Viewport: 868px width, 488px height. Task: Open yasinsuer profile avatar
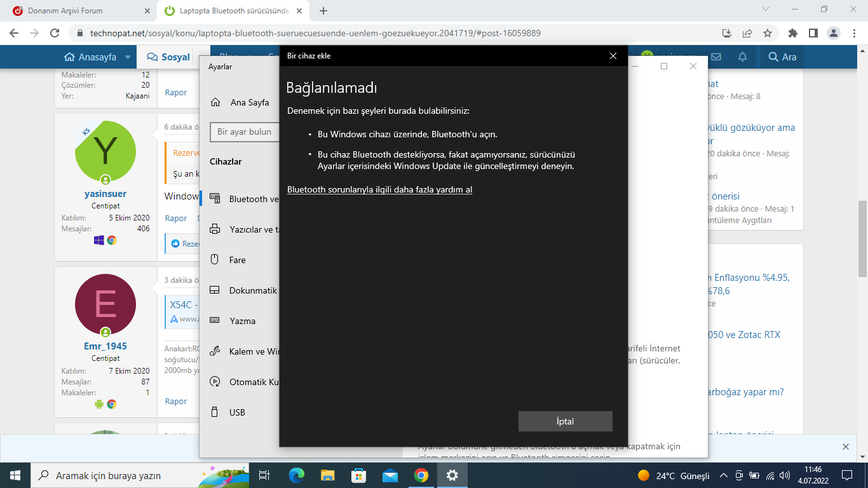tap(105, 152)
